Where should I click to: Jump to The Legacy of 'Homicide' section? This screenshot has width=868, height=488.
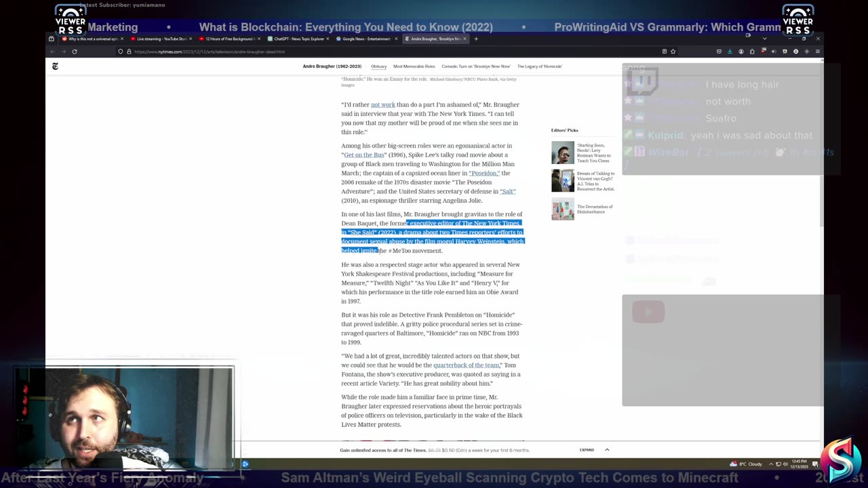(x=540, y=66)
